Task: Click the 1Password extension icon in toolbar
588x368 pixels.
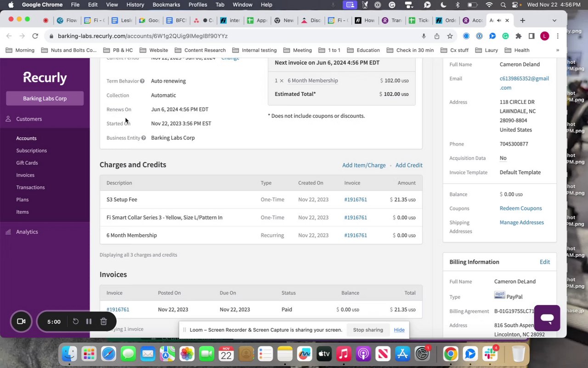Action: 479,36
